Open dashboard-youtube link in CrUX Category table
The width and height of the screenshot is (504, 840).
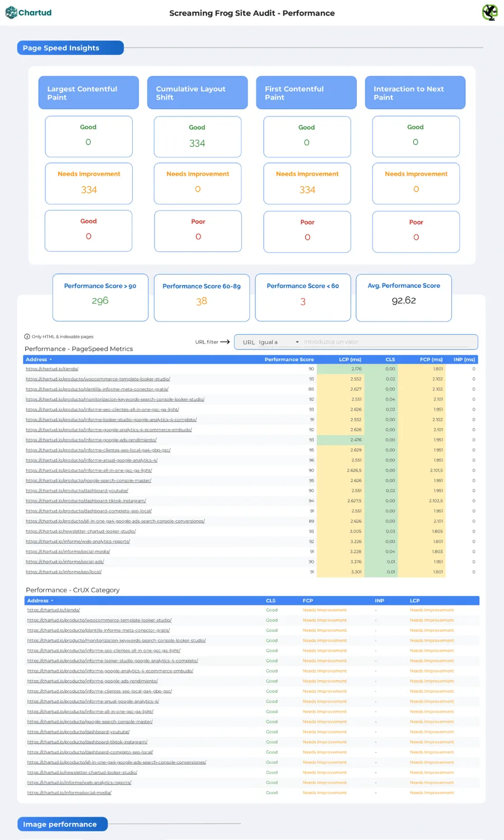pyautogui.click(x=78, y=732)
